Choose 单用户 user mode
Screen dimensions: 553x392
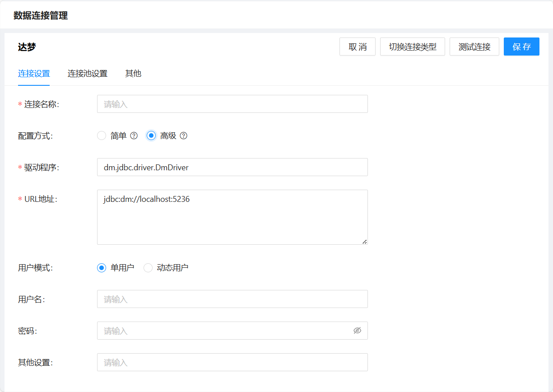tap(102, 268)
